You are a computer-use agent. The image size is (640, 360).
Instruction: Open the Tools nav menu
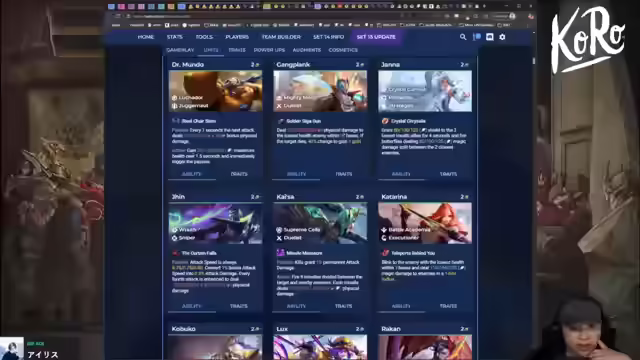(x=204, y=37)
